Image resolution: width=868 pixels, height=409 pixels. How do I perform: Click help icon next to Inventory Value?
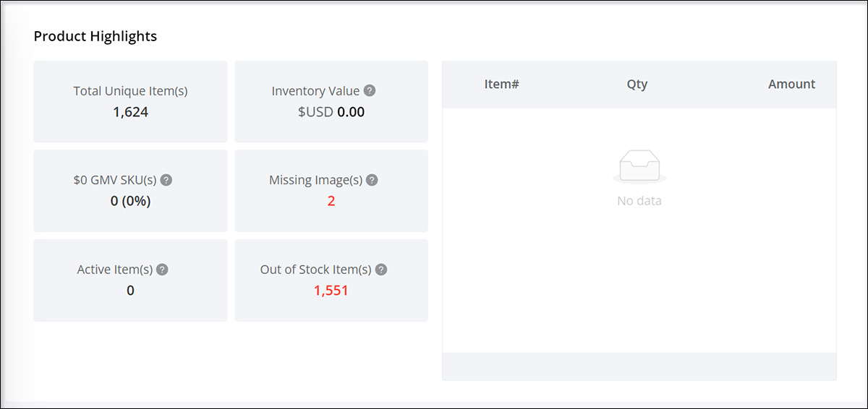370,91
